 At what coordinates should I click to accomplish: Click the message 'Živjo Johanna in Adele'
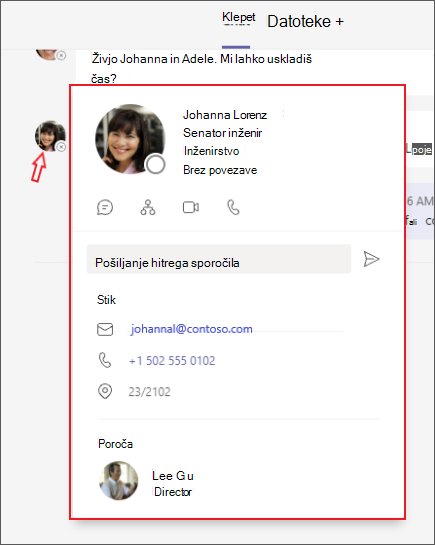202,68
